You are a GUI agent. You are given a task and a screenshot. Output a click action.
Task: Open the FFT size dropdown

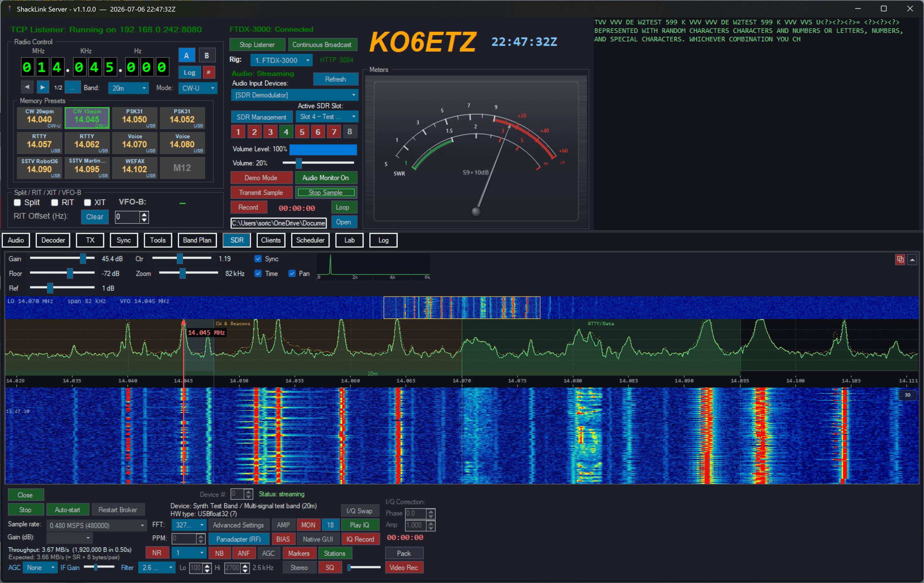click(x=189, y=525)
